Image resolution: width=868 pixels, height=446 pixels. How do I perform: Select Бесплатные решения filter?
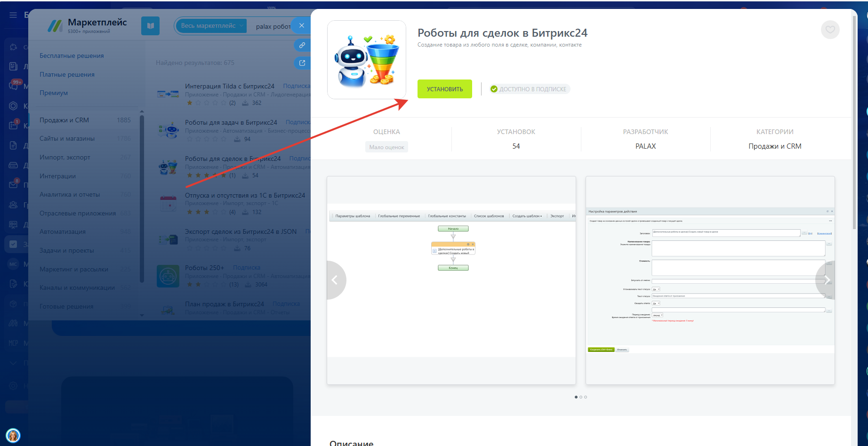click(72, 56)
